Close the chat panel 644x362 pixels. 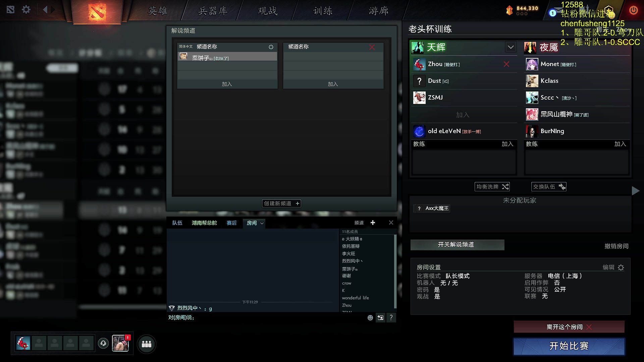[x=391, y=223]
